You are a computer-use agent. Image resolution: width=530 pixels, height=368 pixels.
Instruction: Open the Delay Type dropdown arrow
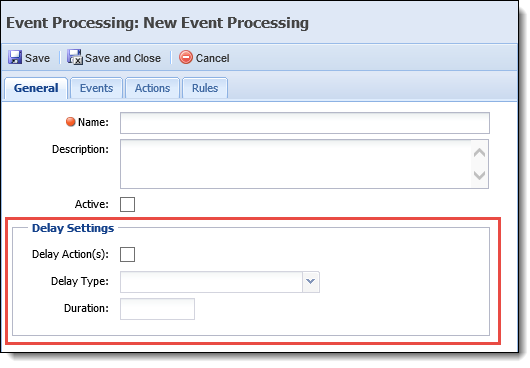tap(311, 281)
